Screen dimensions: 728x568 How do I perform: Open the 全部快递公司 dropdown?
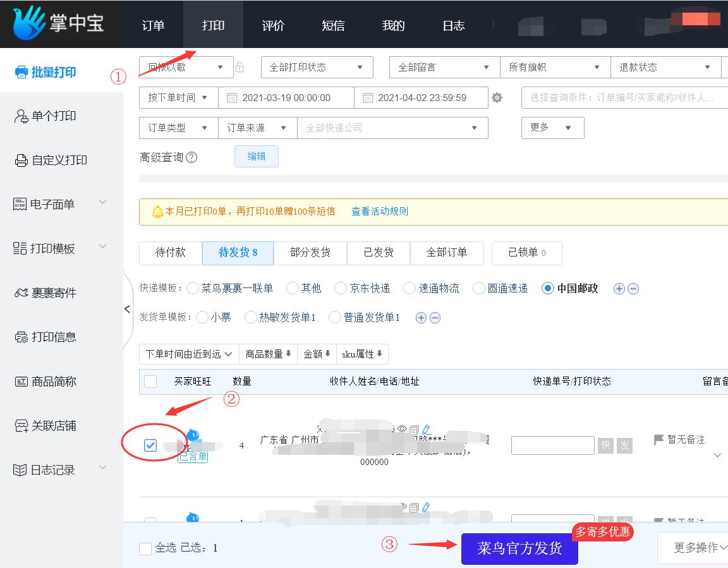click(393, 128)
